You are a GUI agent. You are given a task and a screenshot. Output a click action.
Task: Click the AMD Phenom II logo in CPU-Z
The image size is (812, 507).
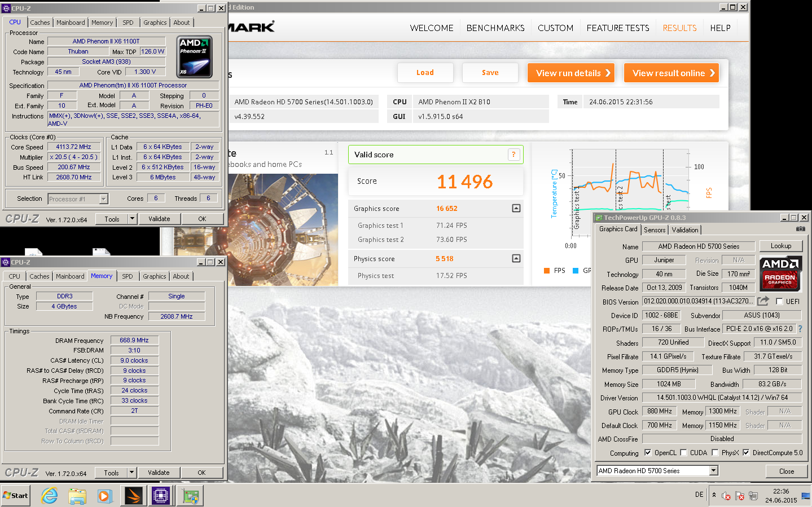(x=195, y=57)
